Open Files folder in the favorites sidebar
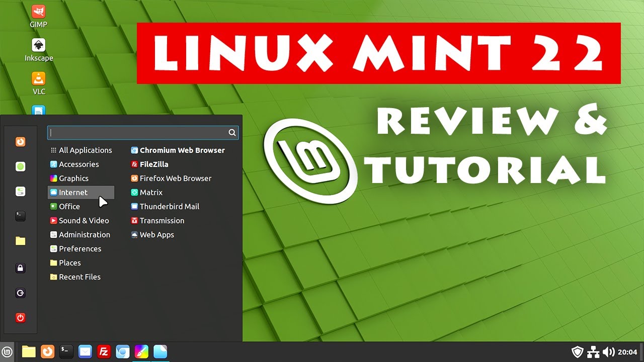Image resolution: width=644 pixels, height=362 pixels. (x=20, y=241)
